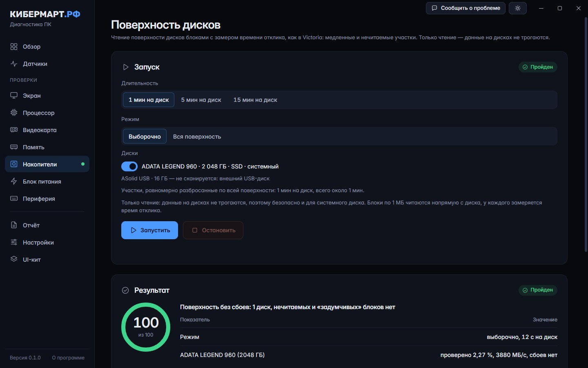
Task: Click the Периферия keyboard icon
Action: [x=14, y=199]
